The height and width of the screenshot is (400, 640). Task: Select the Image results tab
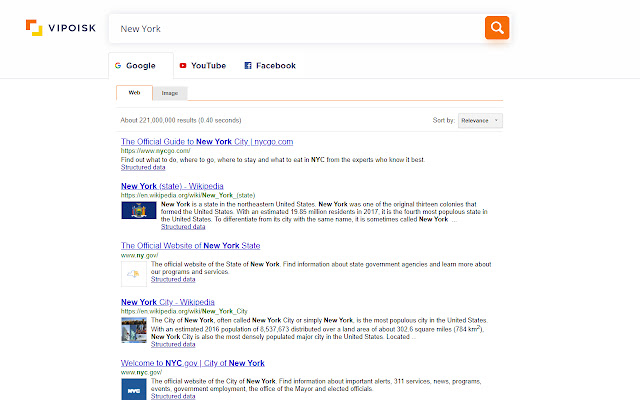click(x=170, y=93)
